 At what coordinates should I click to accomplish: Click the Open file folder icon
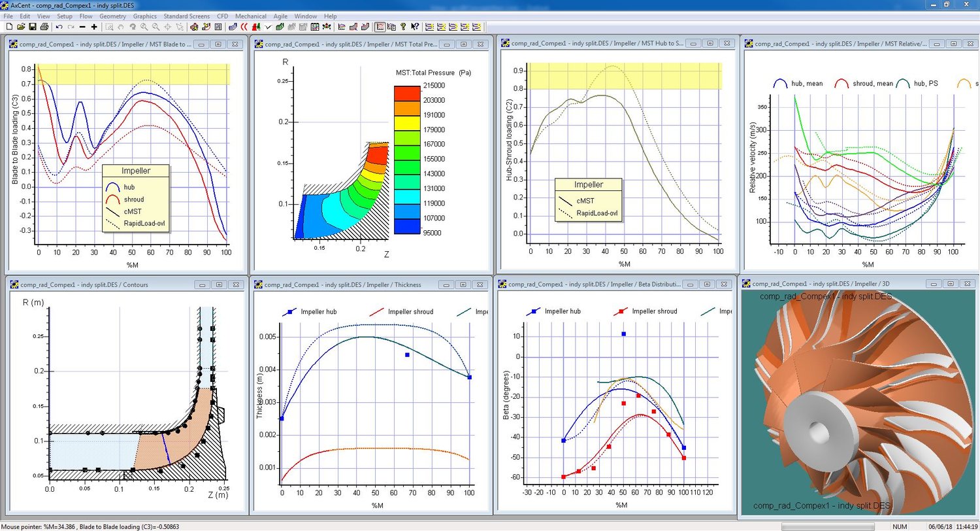(21, 27)
